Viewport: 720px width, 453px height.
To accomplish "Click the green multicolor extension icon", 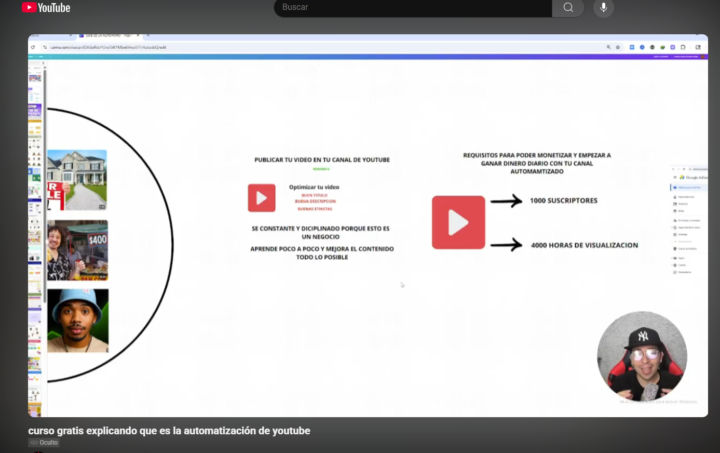I will click(663, 47).
